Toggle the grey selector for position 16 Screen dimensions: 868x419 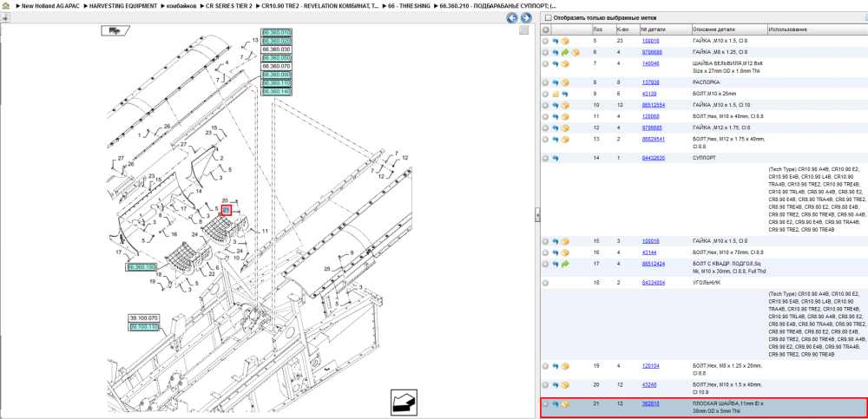point(545,252)
